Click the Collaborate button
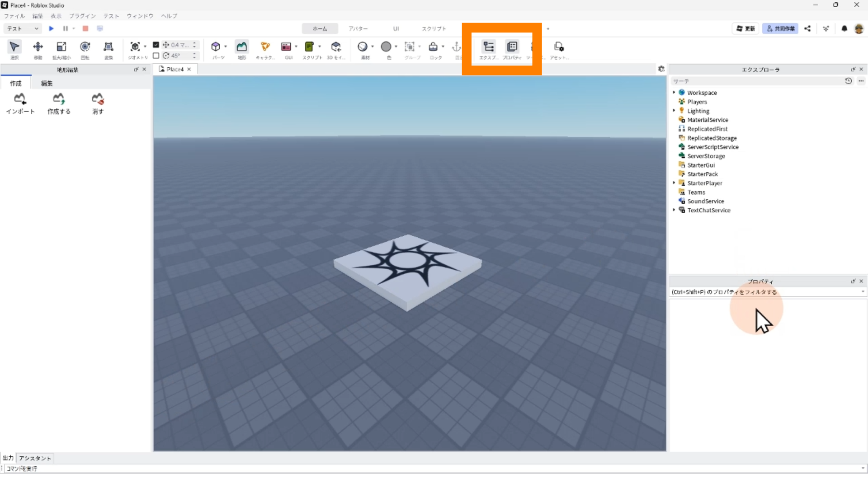Screen dimensions: 868x488 [780, 28]
